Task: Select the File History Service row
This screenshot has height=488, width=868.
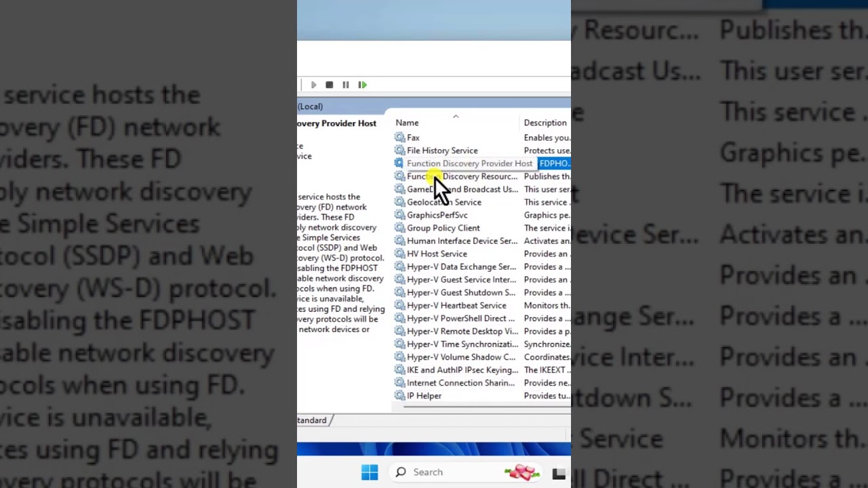Action: [x=442, y=150]
